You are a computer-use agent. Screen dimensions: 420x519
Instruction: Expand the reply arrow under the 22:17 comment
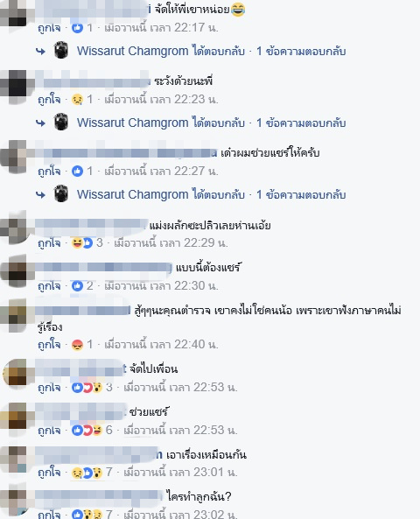click(40, 52)
